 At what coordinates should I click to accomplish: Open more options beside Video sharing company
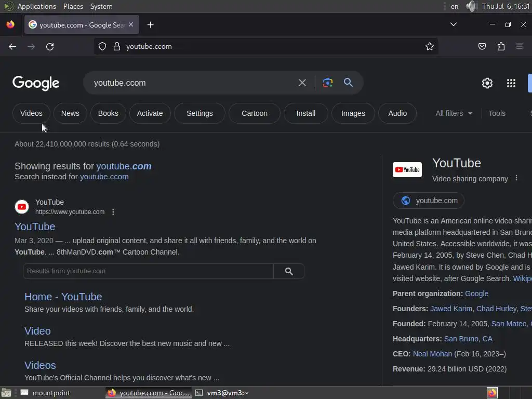(x=516, y=178)
